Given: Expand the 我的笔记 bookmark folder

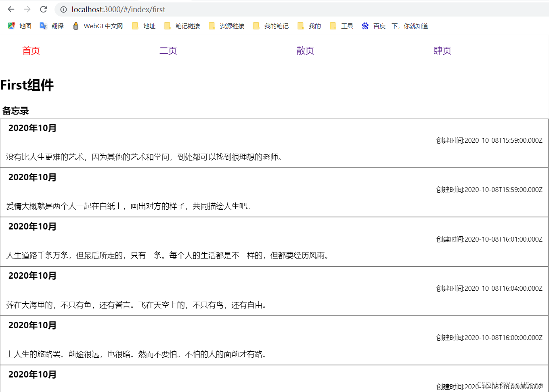Looking at the screenshot, I should pos(275,25).
